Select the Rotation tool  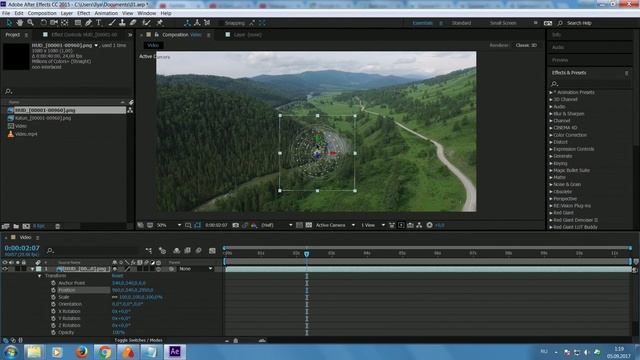click(x=43, y=23)
